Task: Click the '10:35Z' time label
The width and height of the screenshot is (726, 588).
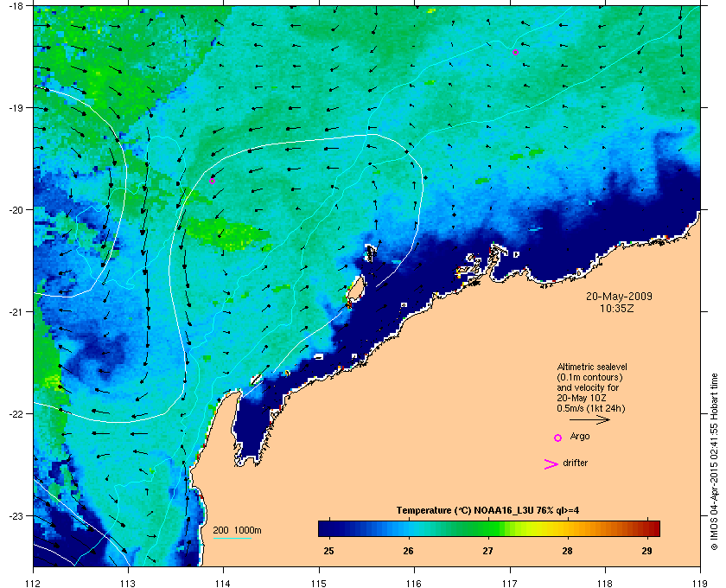Action: pos(617,308)
